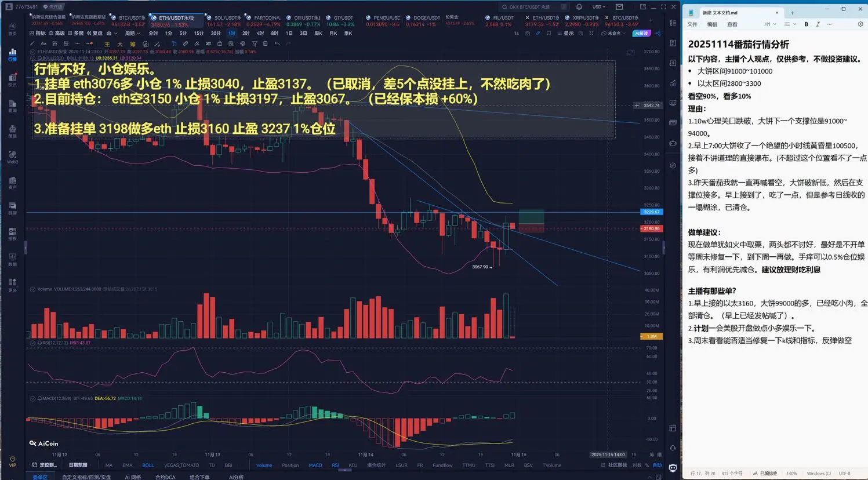Select the 1日 timeframe
Screen dimensions: 868x480
[289, 33]
